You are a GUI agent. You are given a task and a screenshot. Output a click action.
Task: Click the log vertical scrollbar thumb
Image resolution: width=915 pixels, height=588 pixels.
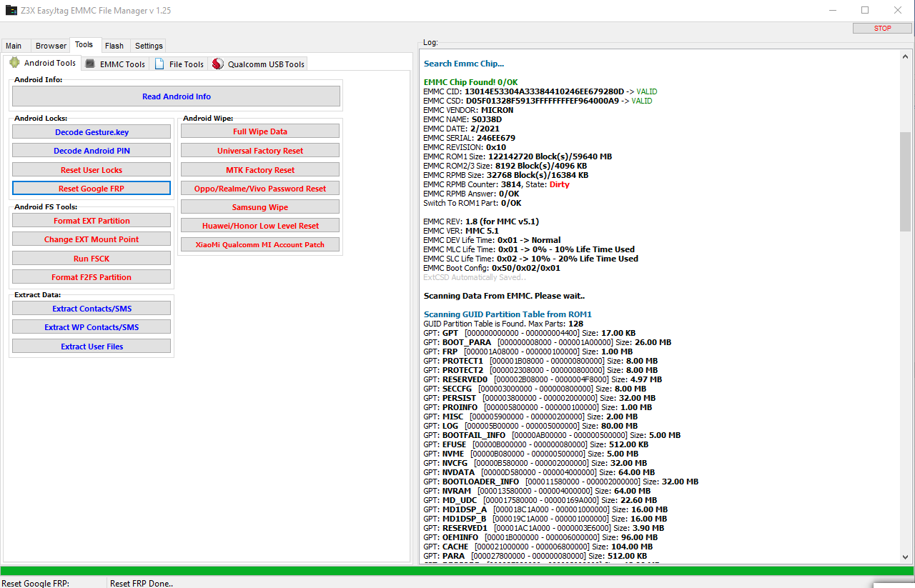(905, 181)
